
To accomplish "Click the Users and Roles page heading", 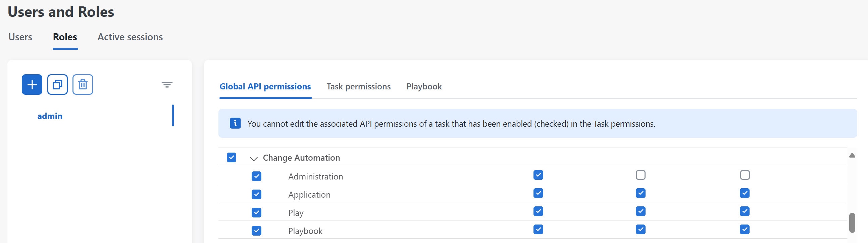I will [61, 12].
